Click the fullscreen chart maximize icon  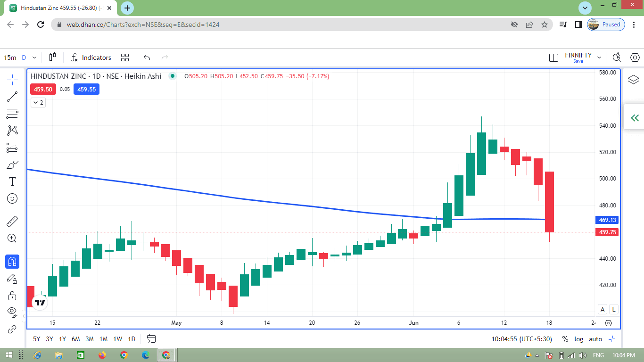[612, 339]
